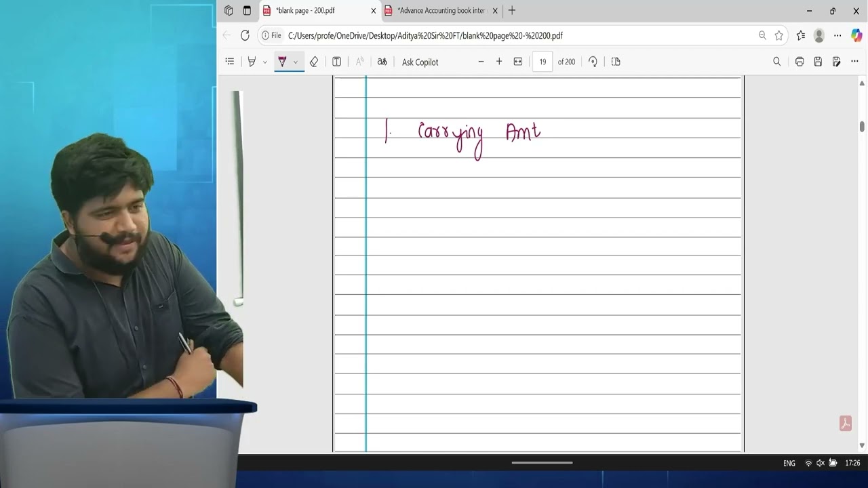Click the Translate icon
868x488 pixels.
click(382, 62)
